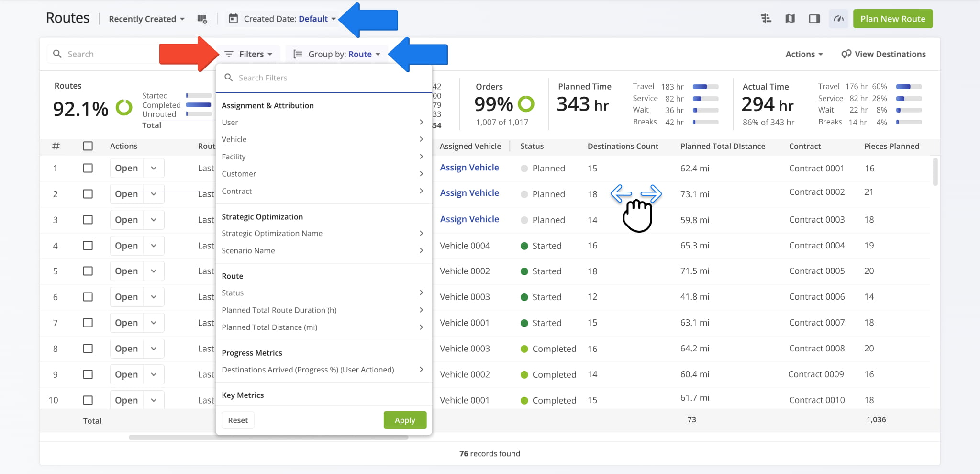The height and width of the screenshot is (474, 980).
Task: Click the timeline/Gantt view icon
Action: click(766, 19)
